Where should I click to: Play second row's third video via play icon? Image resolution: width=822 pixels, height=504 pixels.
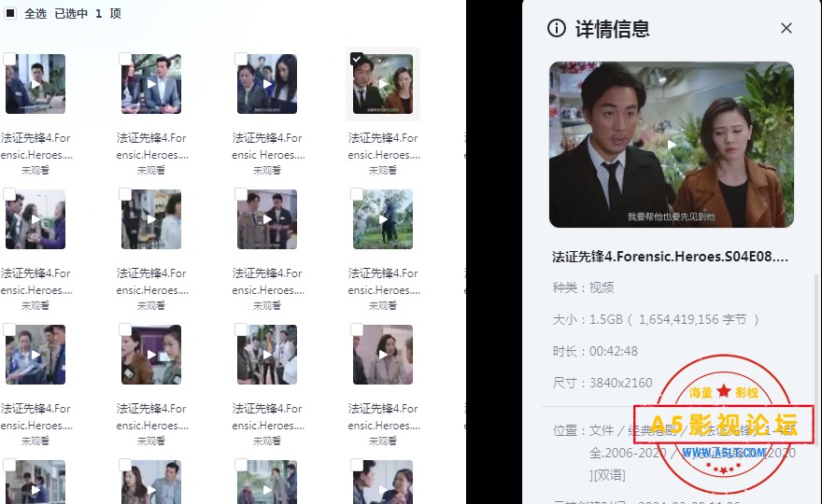267,219
